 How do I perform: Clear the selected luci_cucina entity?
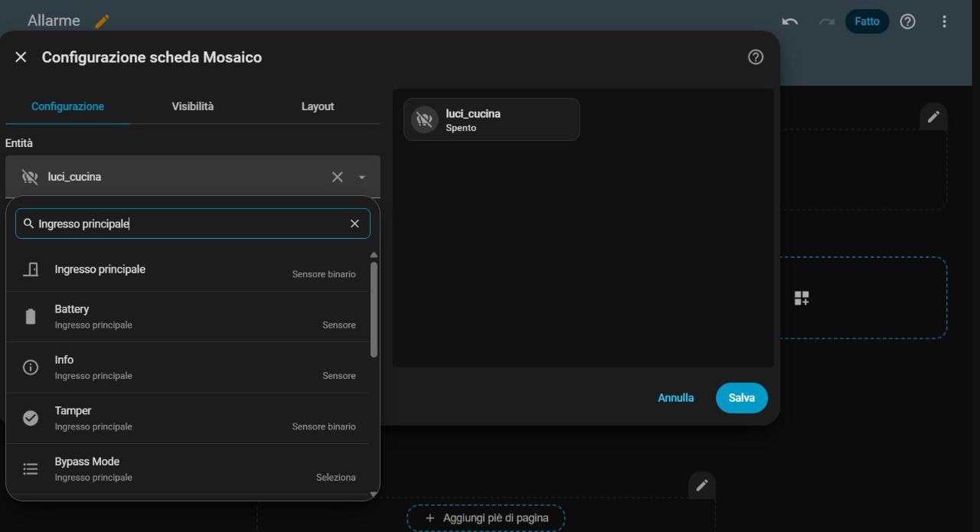point(337,177)
